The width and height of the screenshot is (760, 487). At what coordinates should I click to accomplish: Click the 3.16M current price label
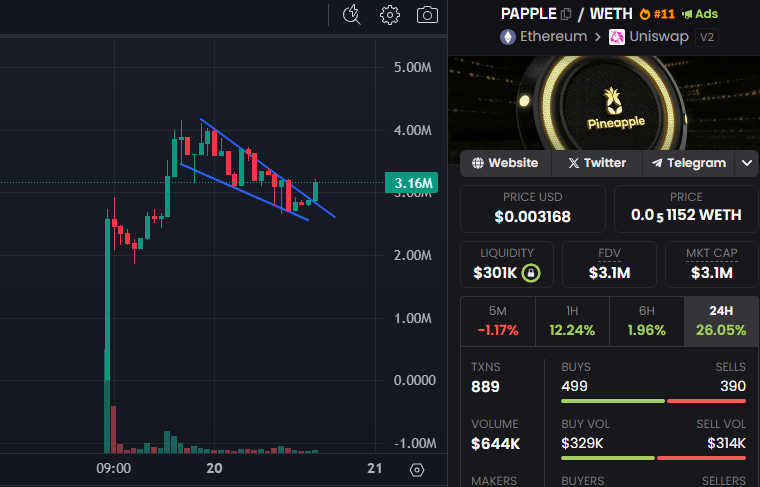pos(412,183)
